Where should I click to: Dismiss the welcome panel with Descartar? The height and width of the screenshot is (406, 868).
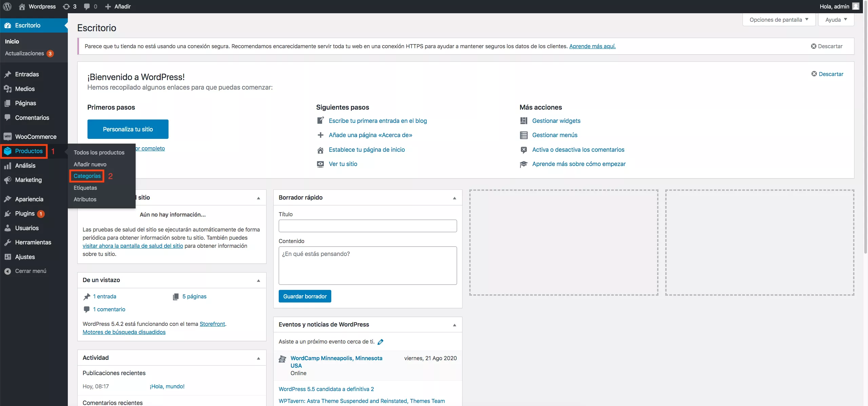[x=827, y=74]
